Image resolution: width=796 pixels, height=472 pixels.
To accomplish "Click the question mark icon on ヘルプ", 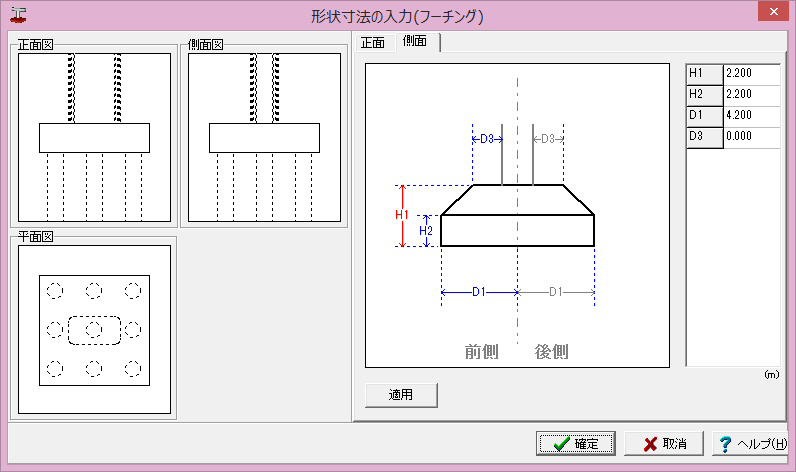I will (725, 444).
